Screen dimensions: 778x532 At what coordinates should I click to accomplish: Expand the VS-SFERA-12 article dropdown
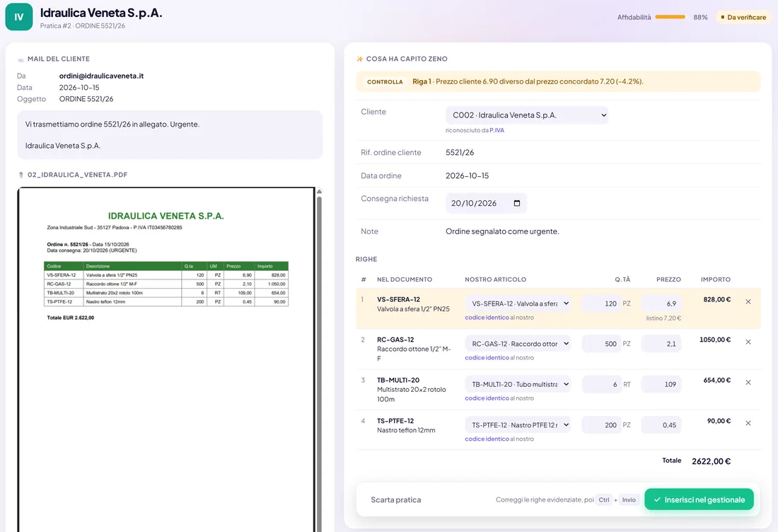point(518,303)
